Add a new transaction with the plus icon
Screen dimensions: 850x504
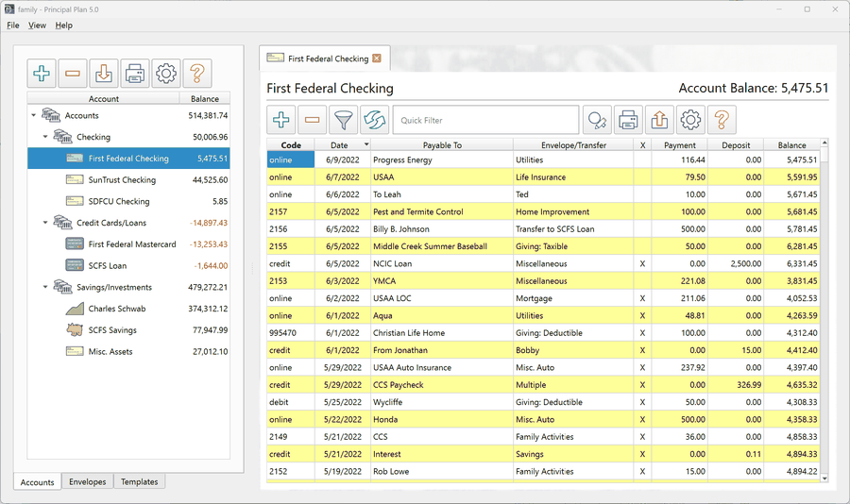tap(280, 120)
